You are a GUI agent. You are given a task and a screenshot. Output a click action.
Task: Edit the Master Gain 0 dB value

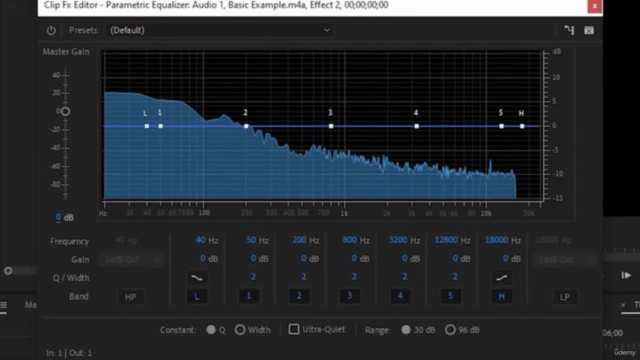coord(58,218)
